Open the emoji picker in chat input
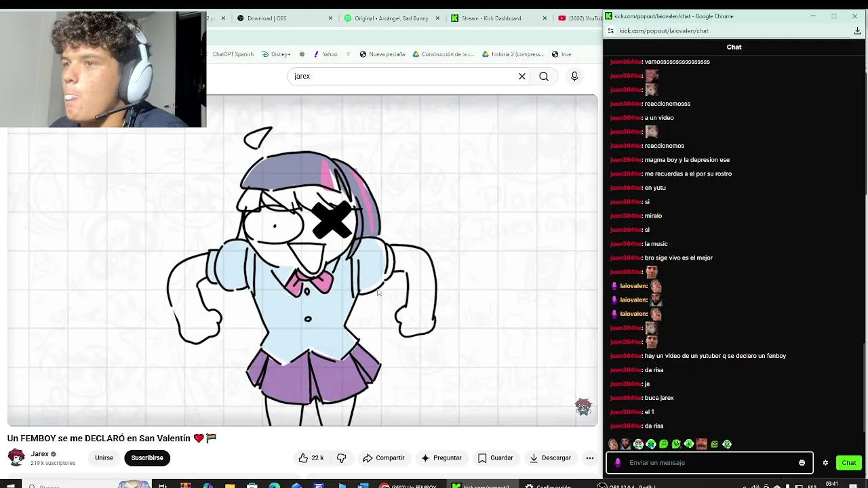The width and height of the screenshot is (868, 488). pos(802,463)
